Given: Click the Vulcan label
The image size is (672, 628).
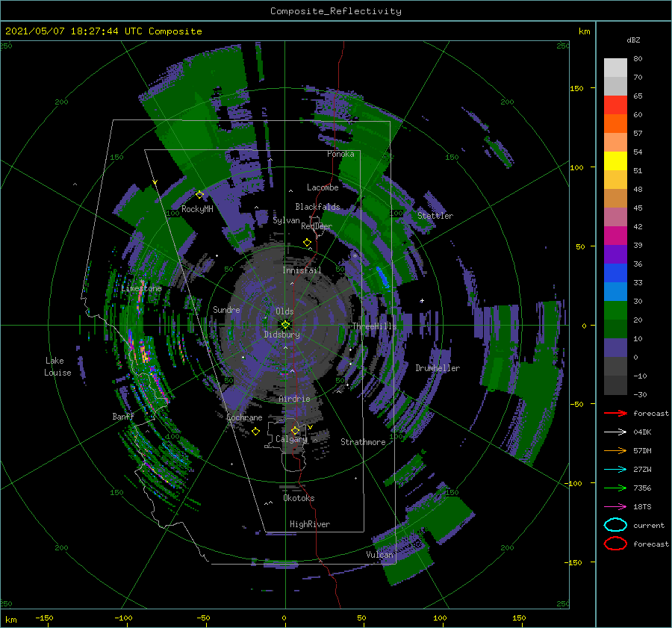Looking at the screenshot, I should click(379, 555).
